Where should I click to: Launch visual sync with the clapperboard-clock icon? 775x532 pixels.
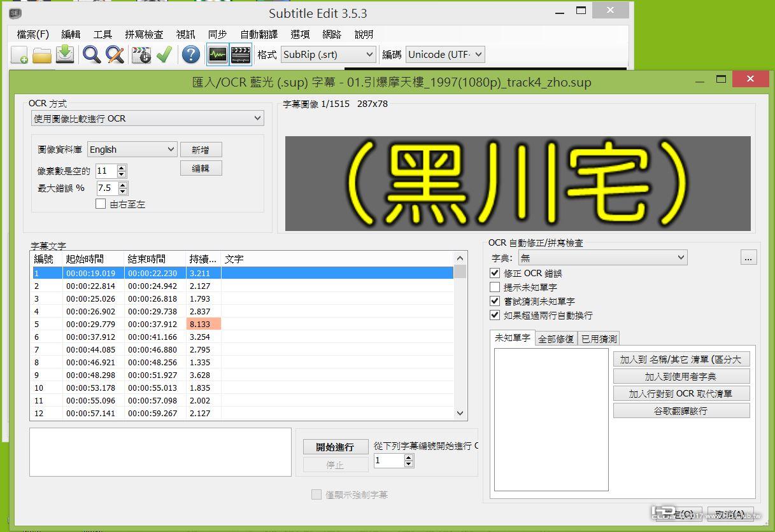tap(141, 55)
